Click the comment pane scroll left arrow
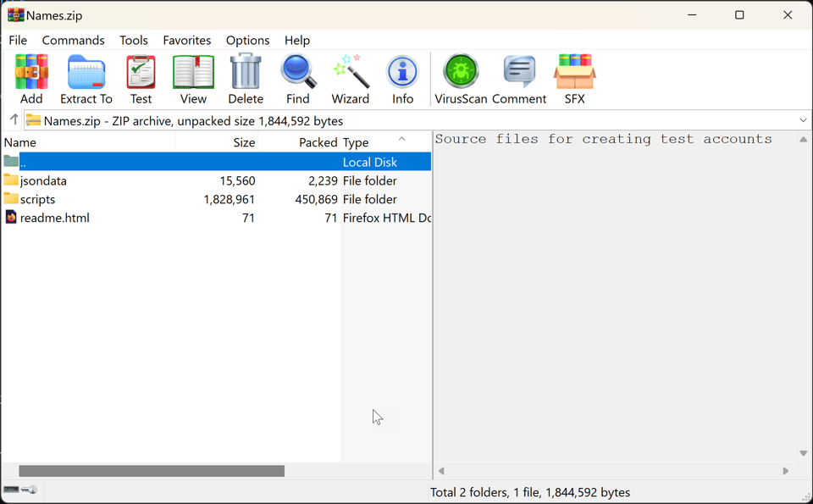813x504 pixels. coord(441,471)
